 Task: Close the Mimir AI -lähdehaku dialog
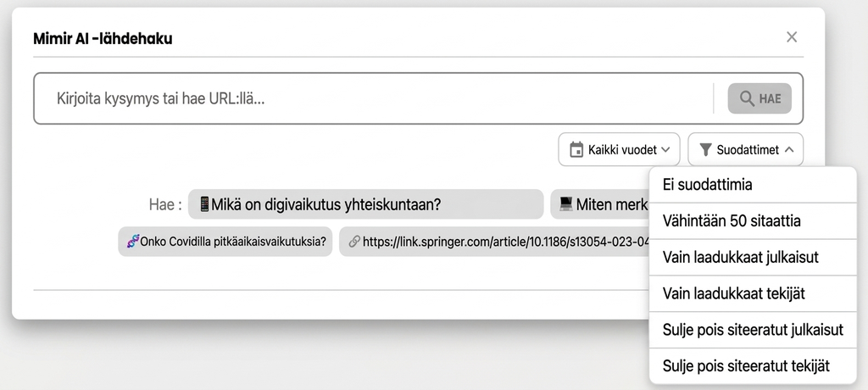coord(792,37)
